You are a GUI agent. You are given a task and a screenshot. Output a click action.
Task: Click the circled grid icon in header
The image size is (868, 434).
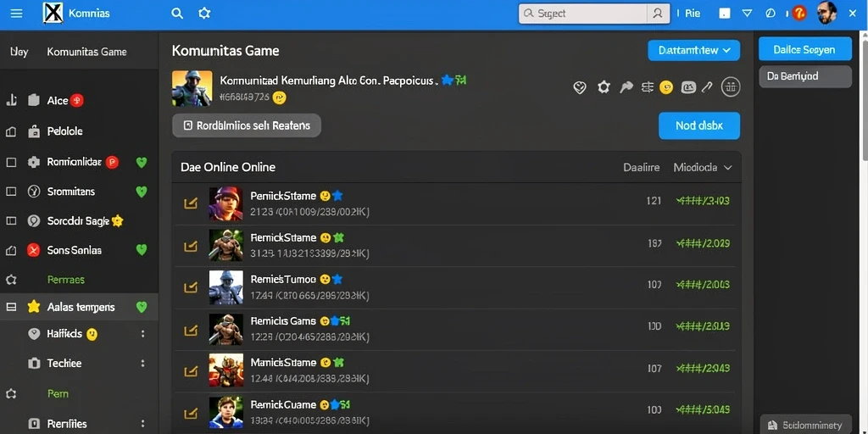[731, 87]
